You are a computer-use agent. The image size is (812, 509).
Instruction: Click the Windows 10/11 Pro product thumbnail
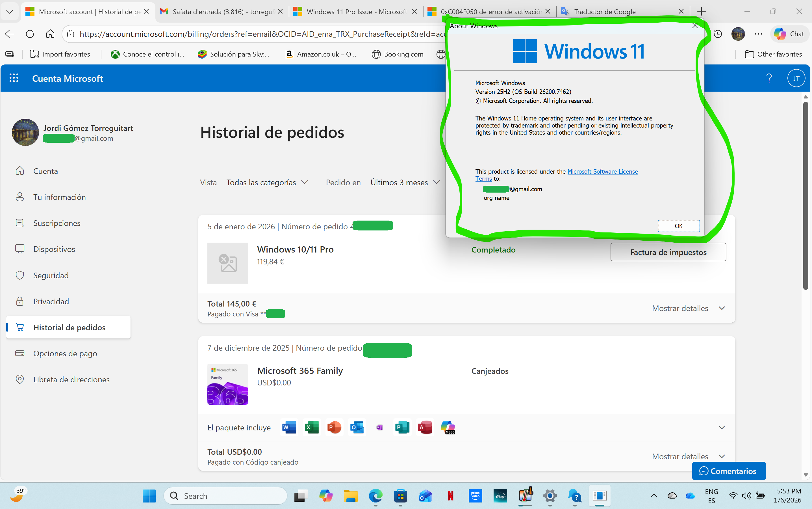click(227, 263)
